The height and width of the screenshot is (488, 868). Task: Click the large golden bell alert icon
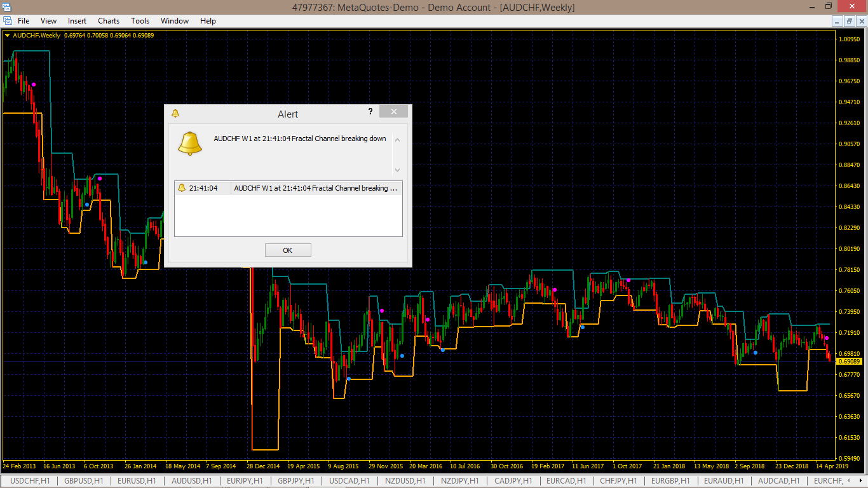[189, 144]
